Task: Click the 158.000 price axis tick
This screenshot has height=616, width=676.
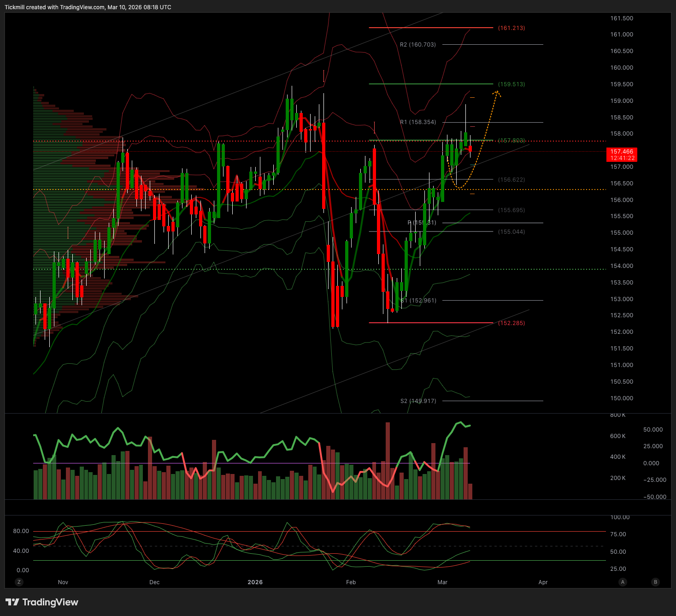Action: click(x=622, y=134)
